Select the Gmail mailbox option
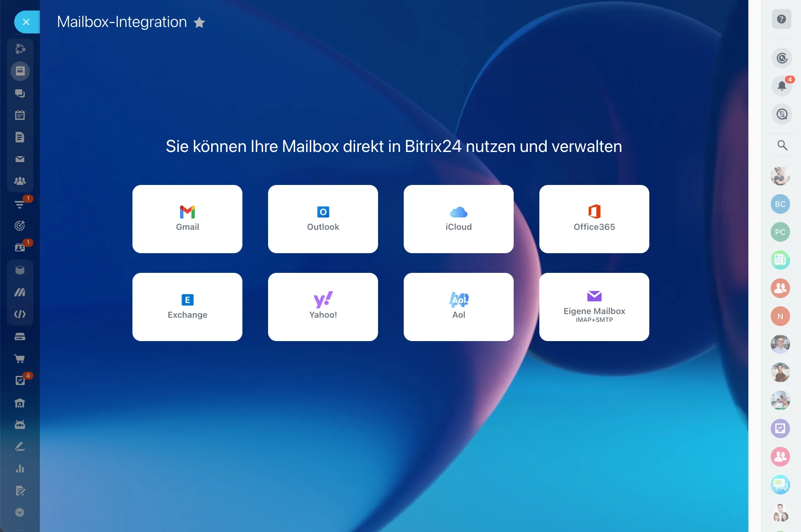The width and height of the screenshot is (801, 532). click(187, 219)
